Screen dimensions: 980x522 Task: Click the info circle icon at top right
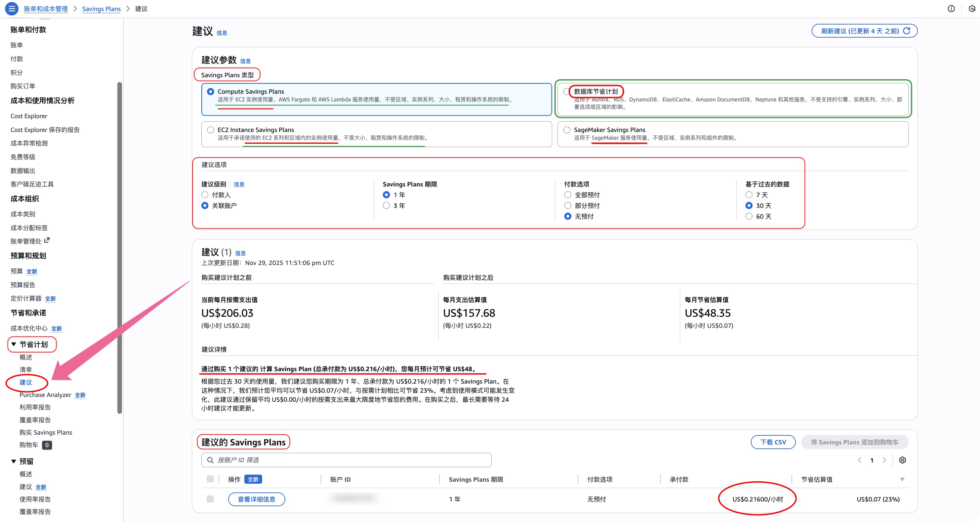coord(951,8)
